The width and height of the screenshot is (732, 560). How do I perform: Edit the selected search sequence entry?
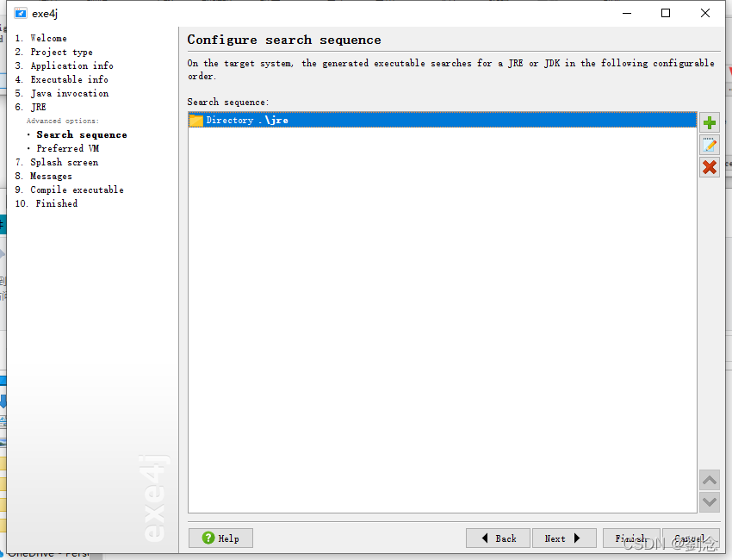click(709, 146)
